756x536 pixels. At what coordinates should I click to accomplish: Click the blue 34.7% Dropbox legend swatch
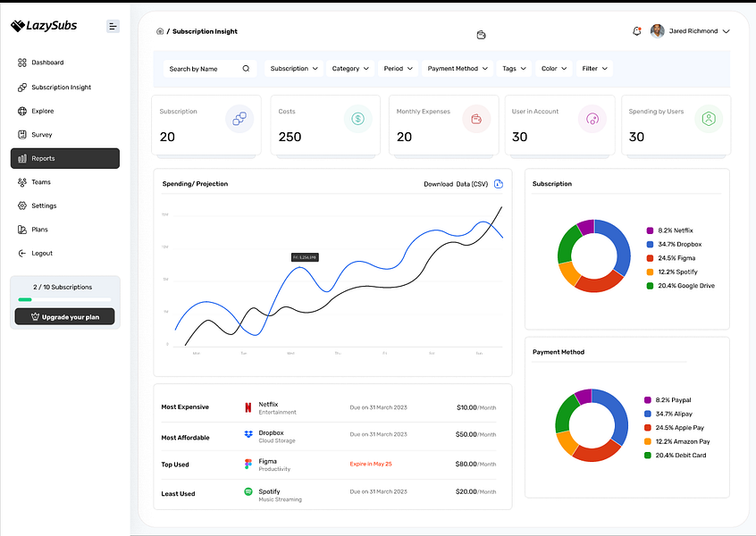pyautogui.click(x=650, y=245)
